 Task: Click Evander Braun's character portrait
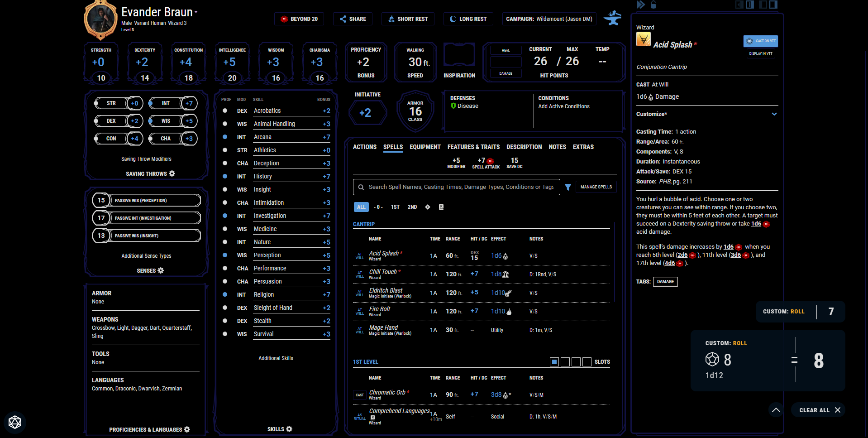(x=100, y=20)
